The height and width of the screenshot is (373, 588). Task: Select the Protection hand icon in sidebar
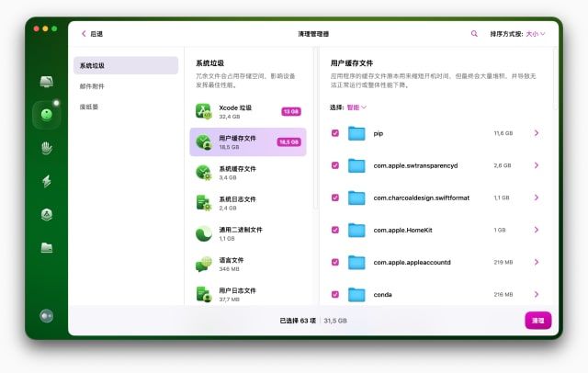pyautogui.click(x=47, y=147)
